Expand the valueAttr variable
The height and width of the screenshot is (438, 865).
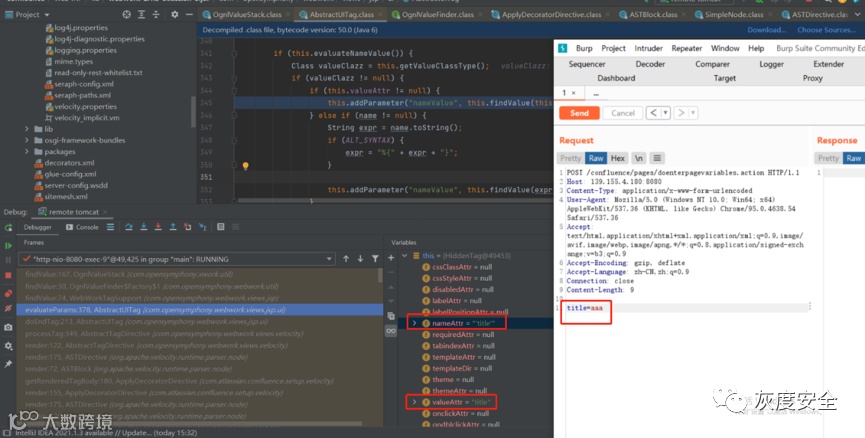(x=414, y=402)
